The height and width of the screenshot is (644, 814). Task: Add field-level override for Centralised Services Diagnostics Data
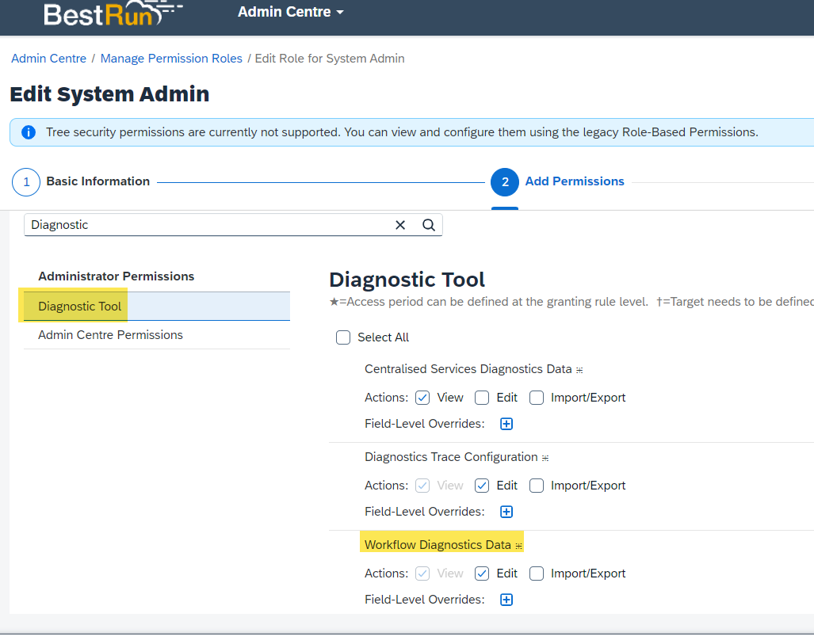[506, 424]
